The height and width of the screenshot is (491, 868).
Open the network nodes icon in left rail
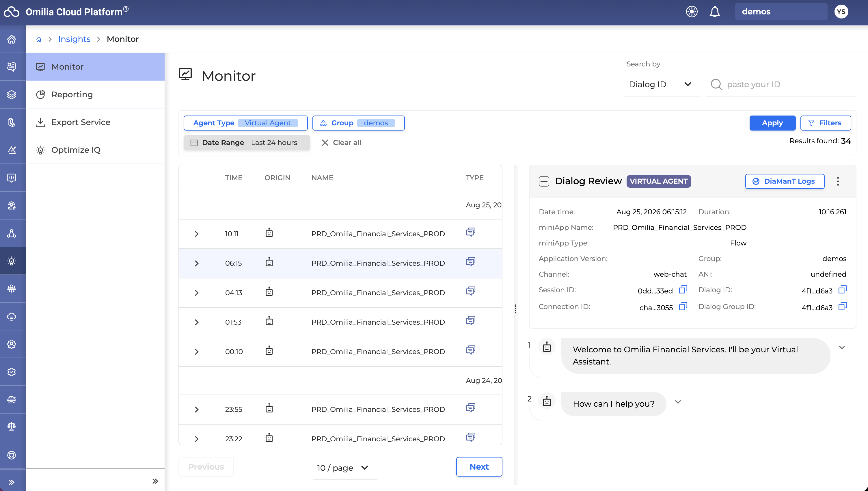click(12, 233)
